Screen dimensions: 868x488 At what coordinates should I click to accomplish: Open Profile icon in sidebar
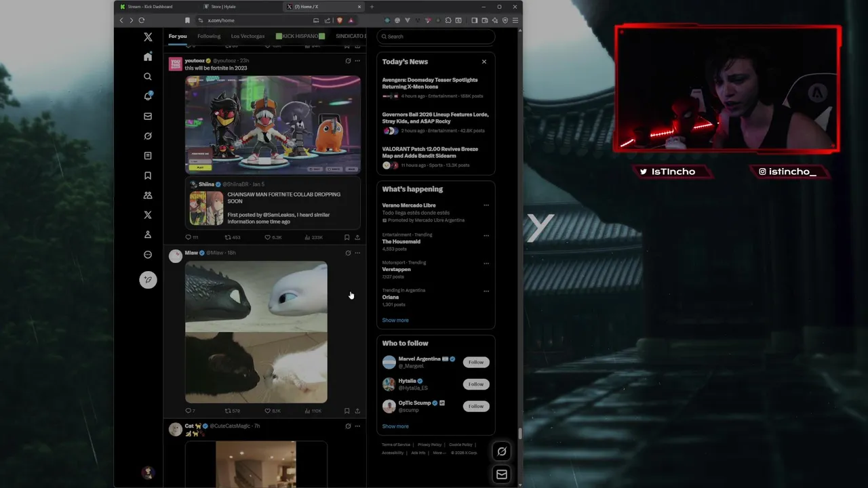point(148,235)
